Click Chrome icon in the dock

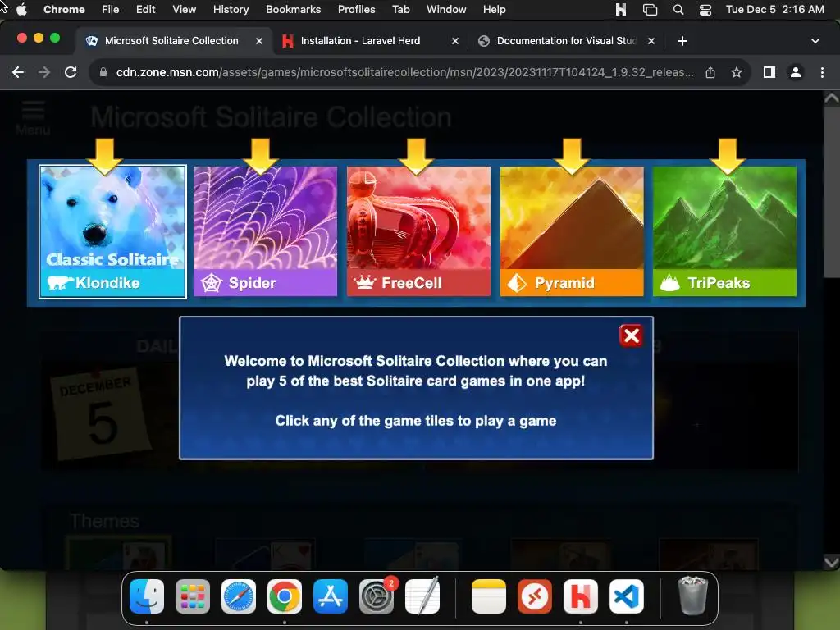[x=285, y=596]
